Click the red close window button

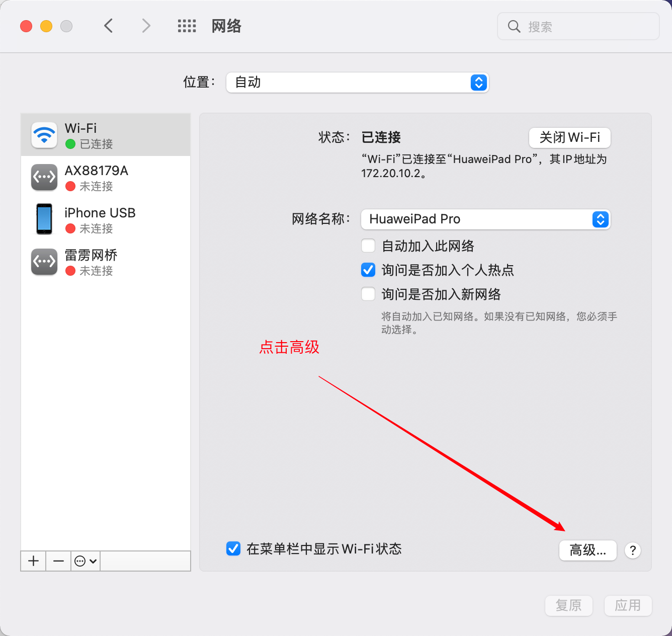click(x=26, y=26)
